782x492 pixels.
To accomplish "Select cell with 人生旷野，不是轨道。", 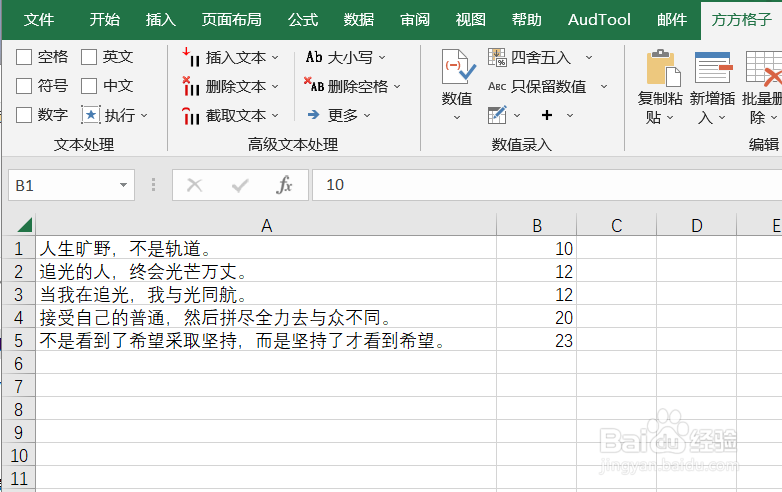I will (266, 248).
